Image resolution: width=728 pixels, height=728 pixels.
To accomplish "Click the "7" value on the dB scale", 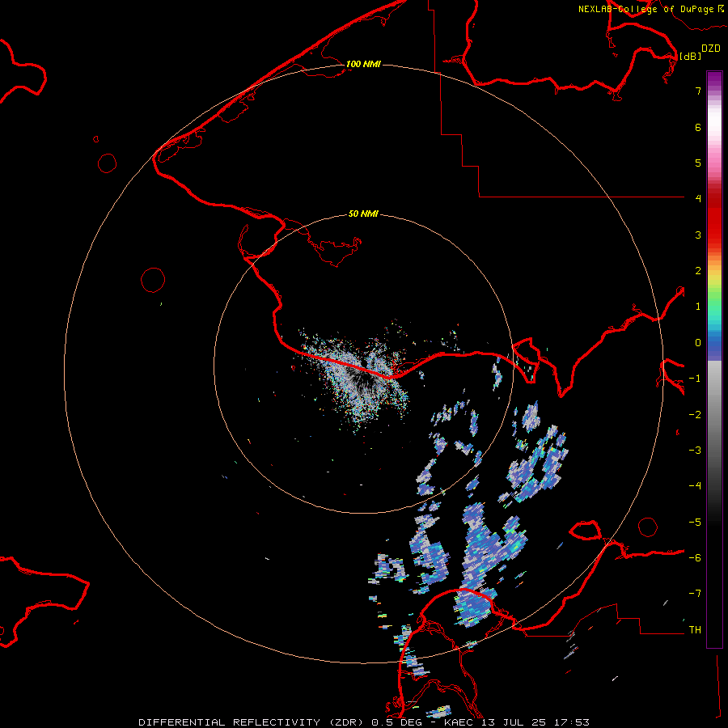I will 698,91.
